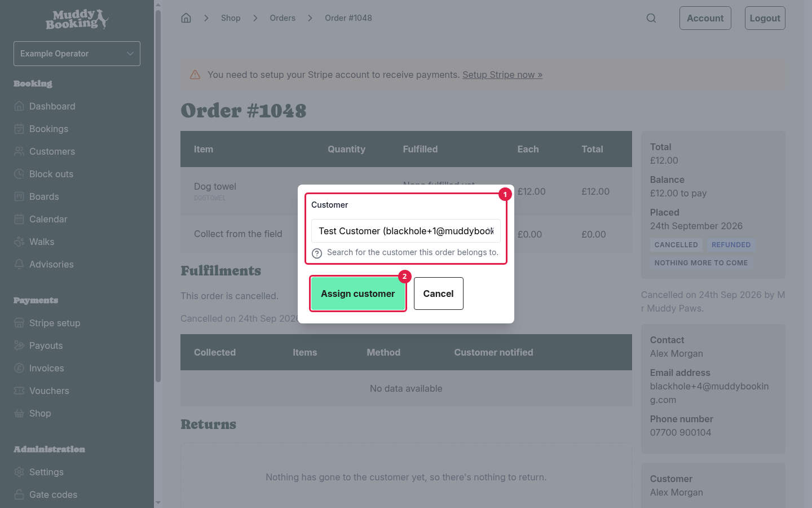Click the Muddy Booking logo
This screenshot has width=812, height=508.
(77, 19)
